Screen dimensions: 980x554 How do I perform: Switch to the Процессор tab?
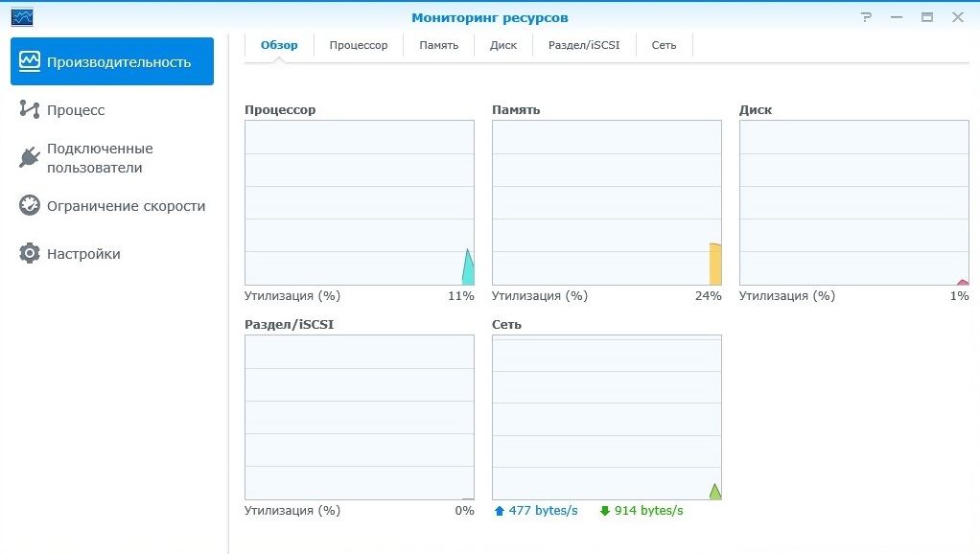pos(359,45)
